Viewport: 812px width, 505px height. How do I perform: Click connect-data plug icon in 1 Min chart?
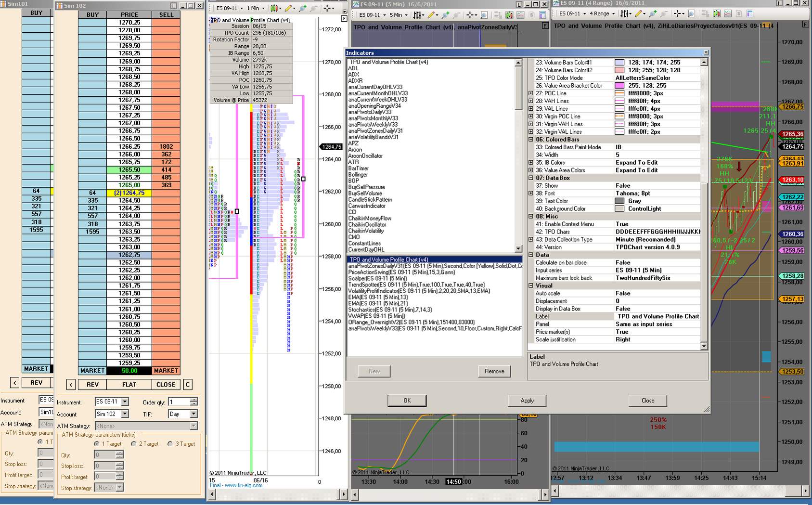point(302,8)
